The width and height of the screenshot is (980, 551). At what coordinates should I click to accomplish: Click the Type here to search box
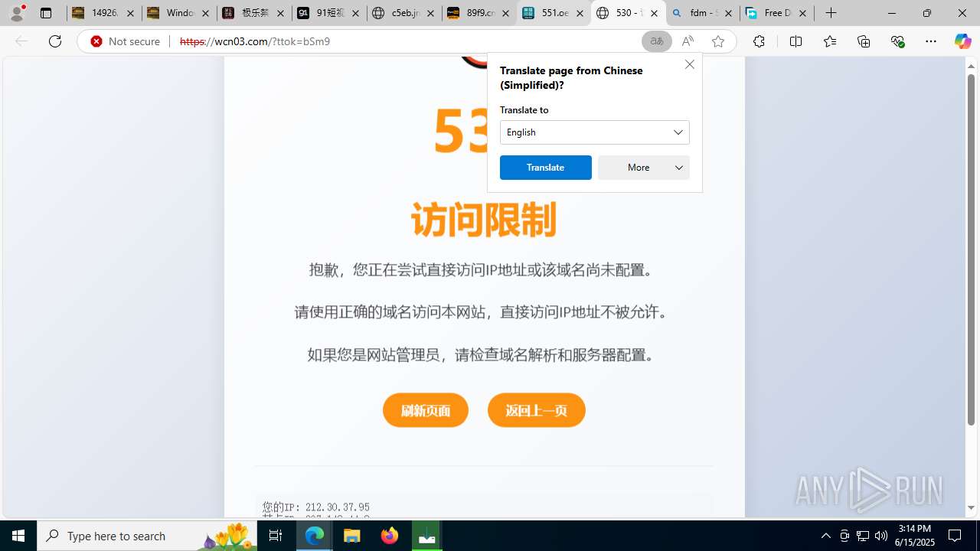pyautogui.click(x=147, y=536)
